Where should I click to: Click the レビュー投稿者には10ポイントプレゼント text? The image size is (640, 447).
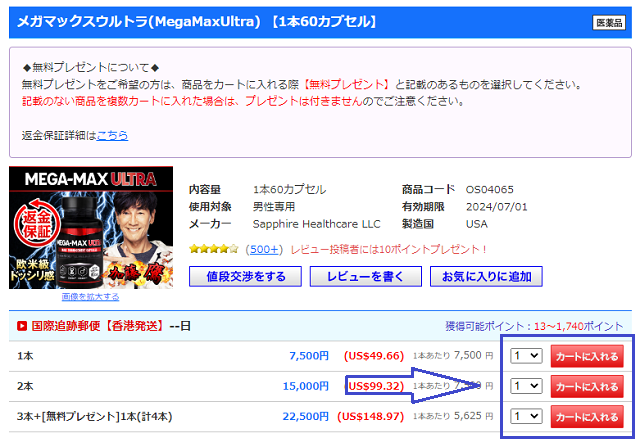click(x=388, y=249)
